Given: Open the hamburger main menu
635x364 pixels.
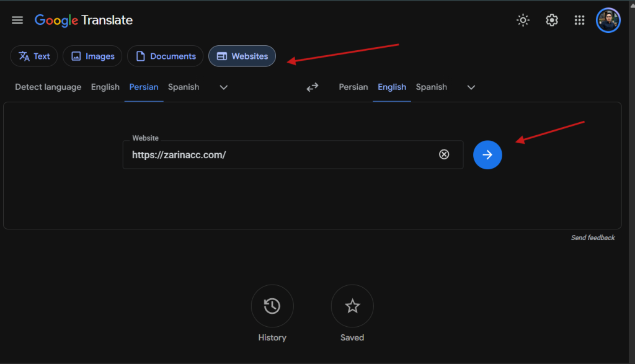Looking at the screenshot, I should coord(17,20).
